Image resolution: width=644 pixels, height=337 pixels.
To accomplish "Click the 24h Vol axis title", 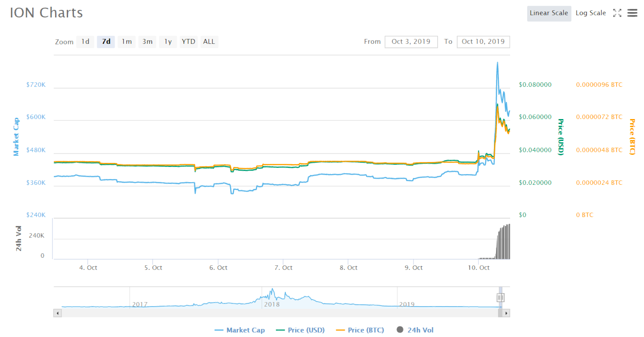I will [x=19, y=239].
